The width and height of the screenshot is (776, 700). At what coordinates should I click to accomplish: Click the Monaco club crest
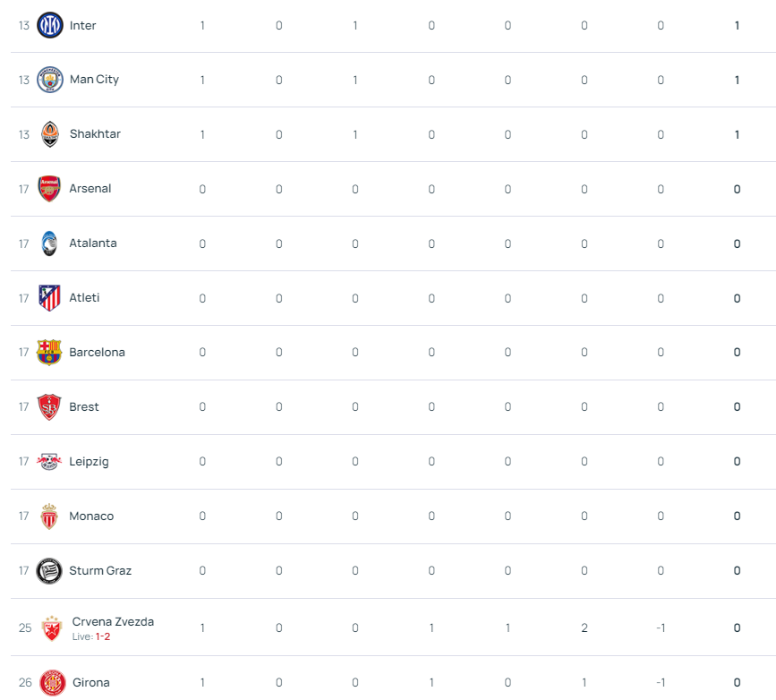tap(49, 516)
